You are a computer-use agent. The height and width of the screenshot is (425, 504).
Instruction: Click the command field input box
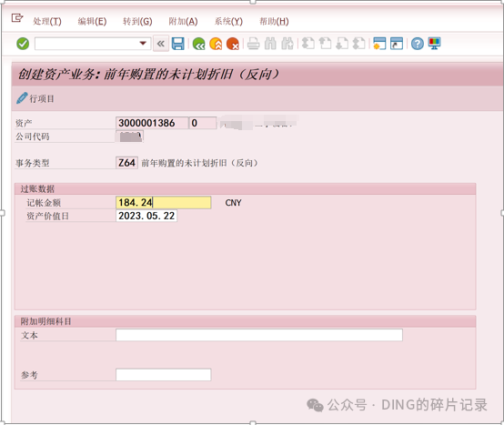93,44
